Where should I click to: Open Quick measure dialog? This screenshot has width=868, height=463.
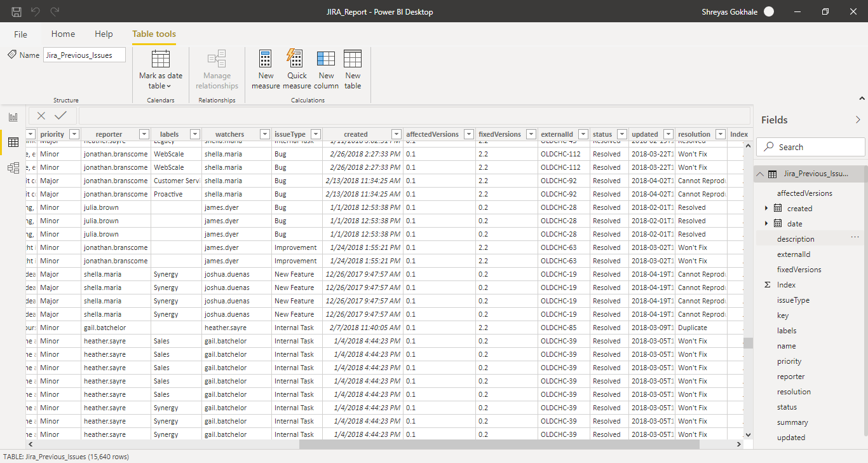click(295, 67)
